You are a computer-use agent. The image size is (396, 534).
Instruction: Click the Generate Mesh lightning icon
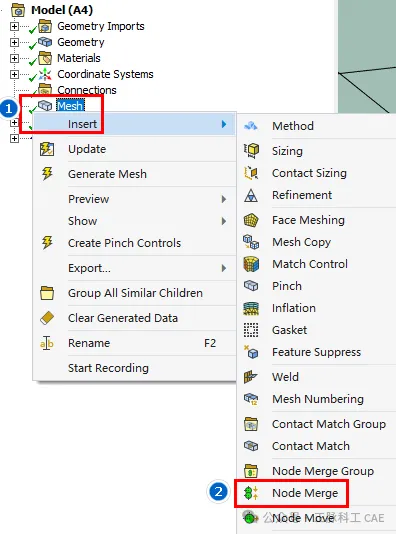pos(47,174)
